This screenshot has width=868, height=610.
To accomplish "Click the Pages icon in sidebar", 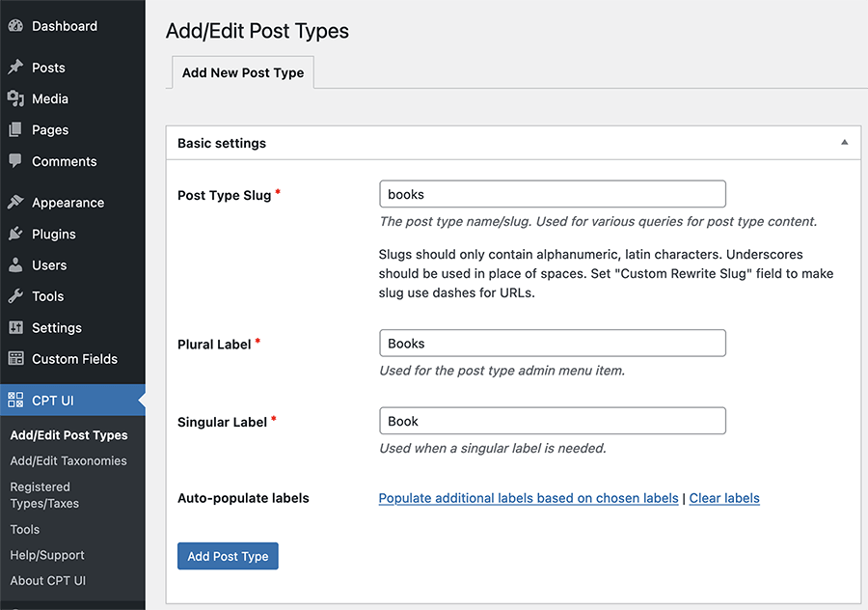I will (15, 129).
